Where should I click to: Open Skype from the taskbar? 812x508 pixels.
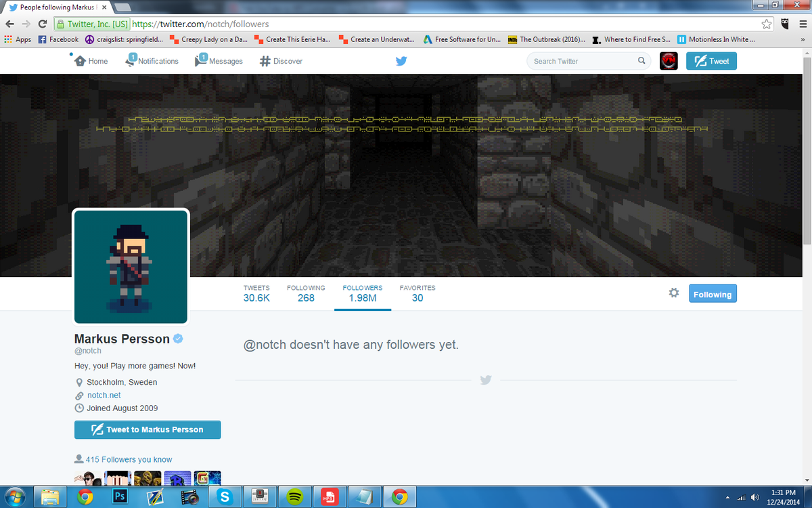(225, 496)
